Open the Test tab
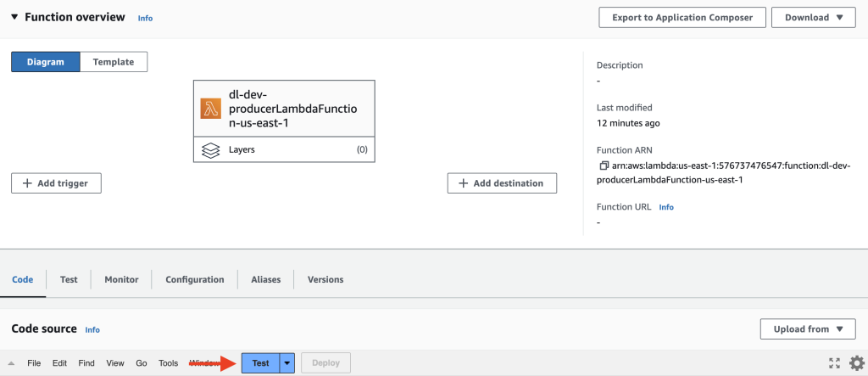 (69, 279)
